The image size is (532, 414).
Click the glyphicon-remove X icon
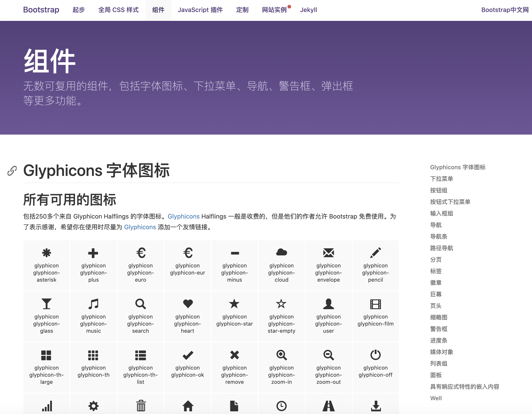[x=234, y=355]
